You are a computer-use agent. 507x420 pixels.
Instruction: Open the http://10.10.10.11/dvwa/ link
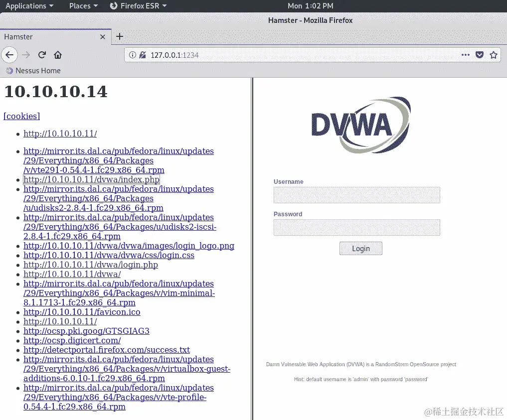click(72, 274)
